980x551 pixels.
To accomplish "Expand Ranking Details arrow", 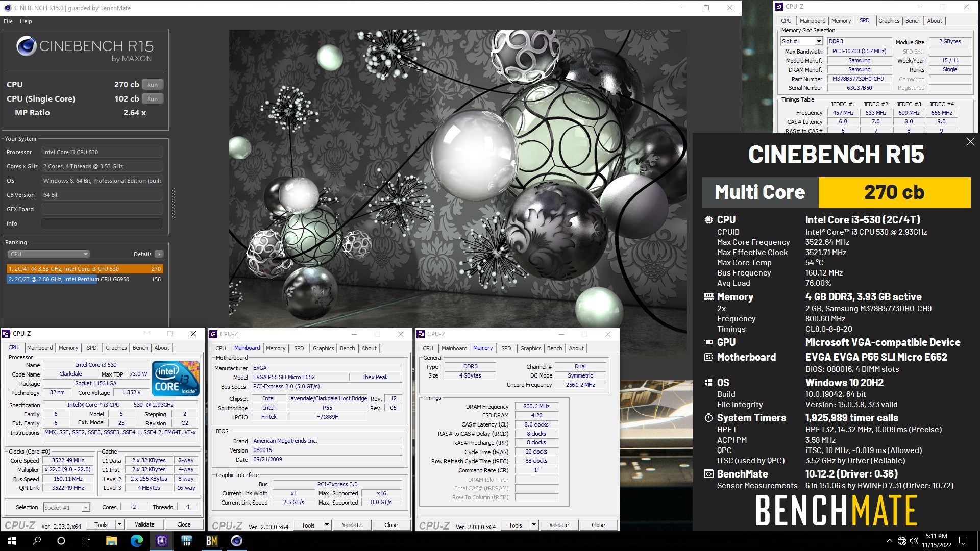I will (x=159, y=254).
